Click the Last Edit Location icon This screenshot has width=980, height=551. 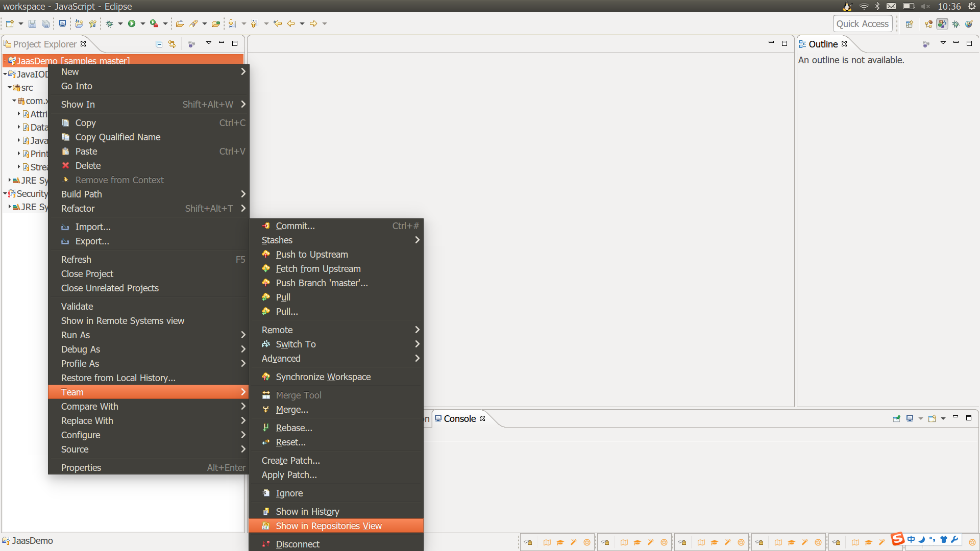click(x=278, y=23)
